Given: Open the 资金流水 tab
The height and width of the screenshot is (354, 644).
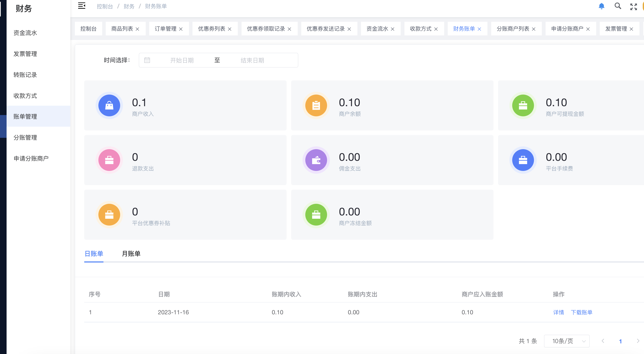Looking at the screenshot, I should point(377,29).
